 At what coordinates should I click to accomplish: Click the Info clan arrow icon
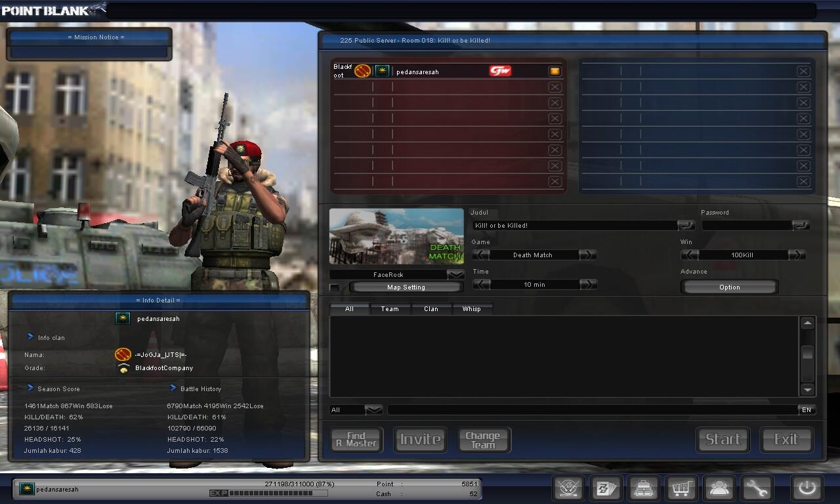click(x=30, y=337)
